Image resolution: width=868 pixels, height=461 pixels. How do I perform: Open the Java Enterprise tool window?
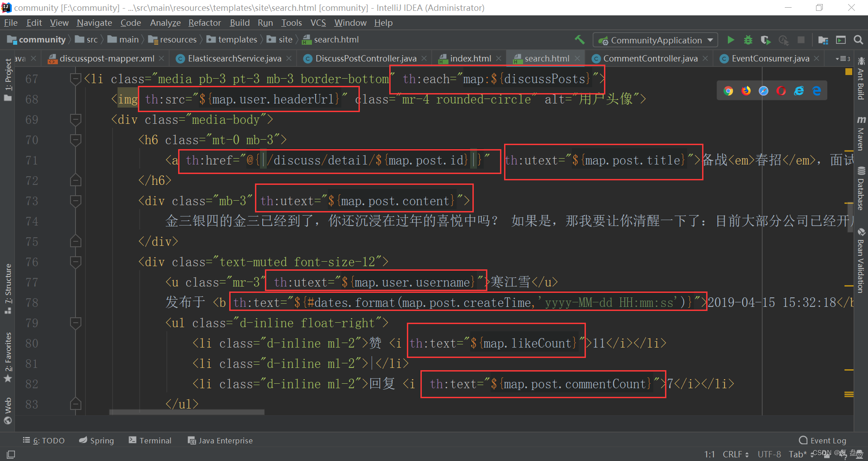click(220, 441)
